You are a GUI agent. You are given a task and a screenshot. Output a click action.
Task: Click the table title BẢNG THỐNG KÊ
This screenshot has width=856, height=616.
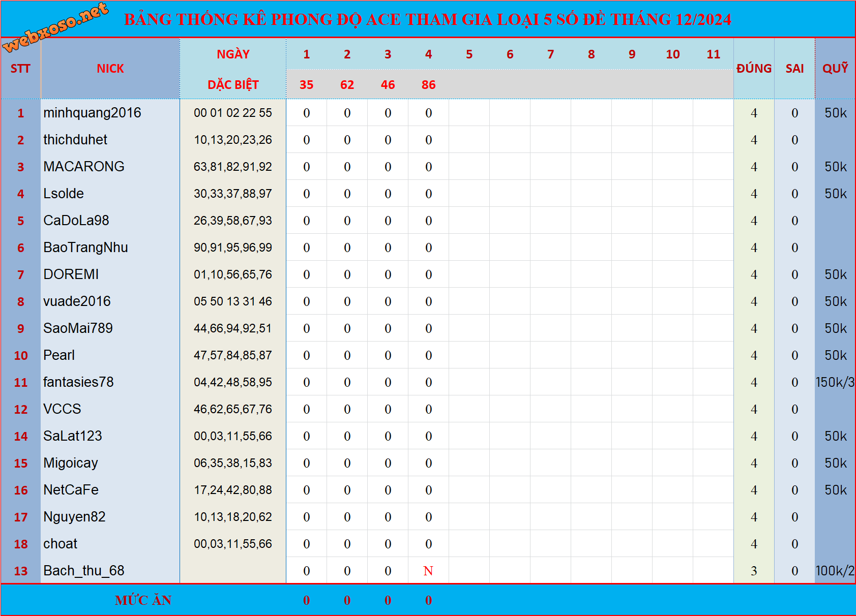(427, 19)
